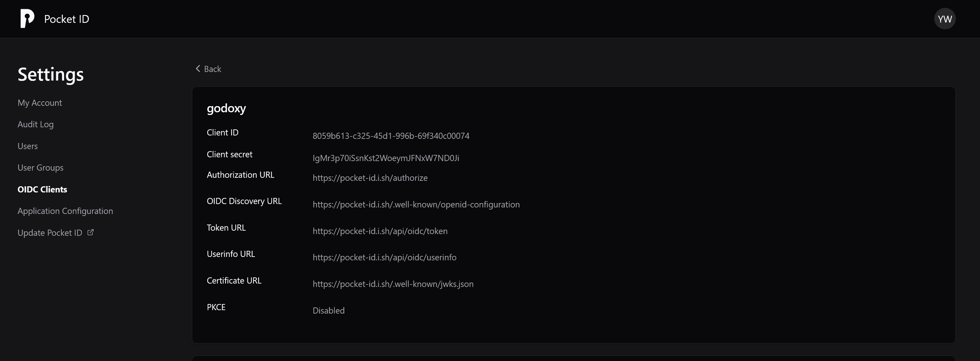Click the godoxy client title
Image resolution: width=980 pixels, height=361 pixels.
coord(226,108)
